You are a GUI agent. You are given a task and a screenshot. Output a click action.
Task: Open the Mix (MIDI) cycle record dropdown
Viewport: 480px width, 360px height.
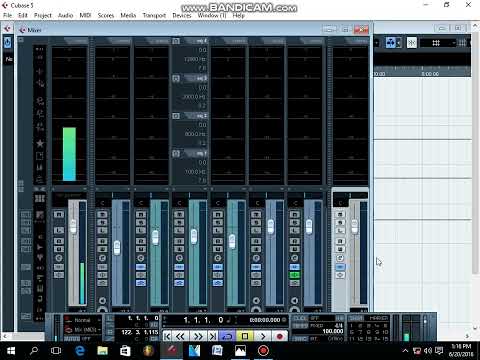[x=83, y=330]
